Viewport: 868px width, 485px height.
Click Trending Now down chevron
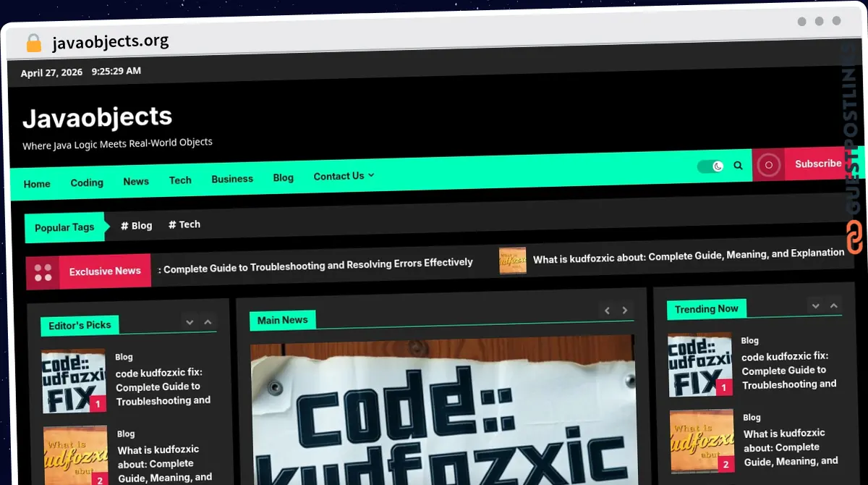point(815,306)
